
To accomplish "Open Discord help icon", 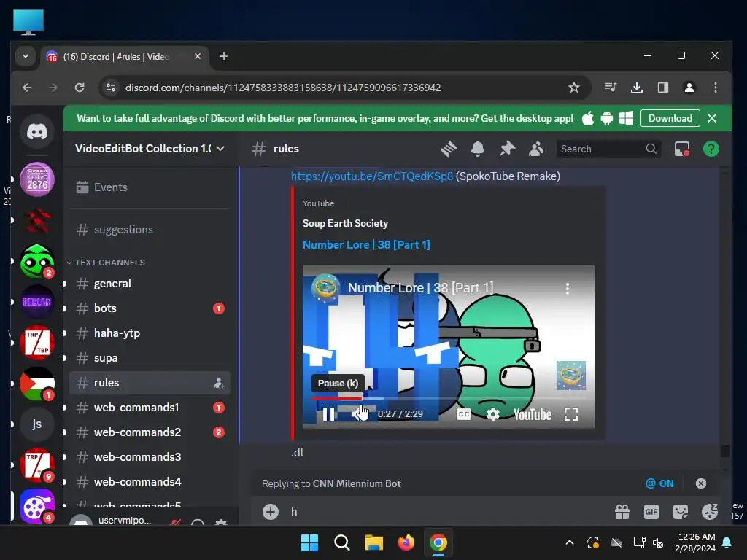I will [x=711, y=149].
